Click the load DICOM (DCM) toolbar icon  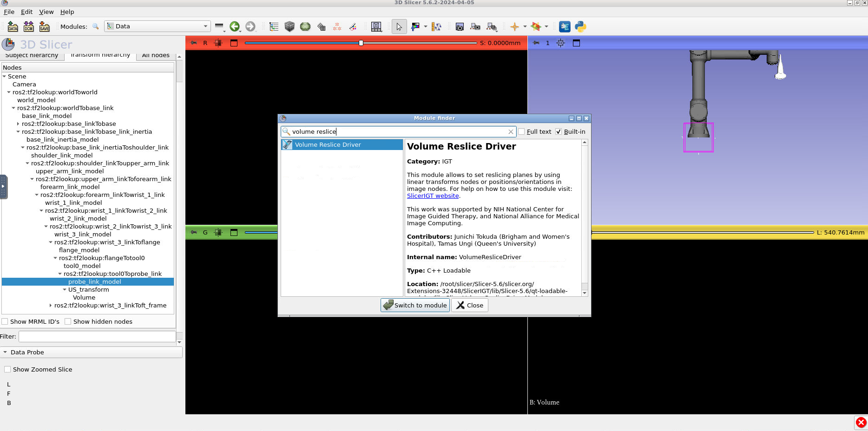pos(28,26)
